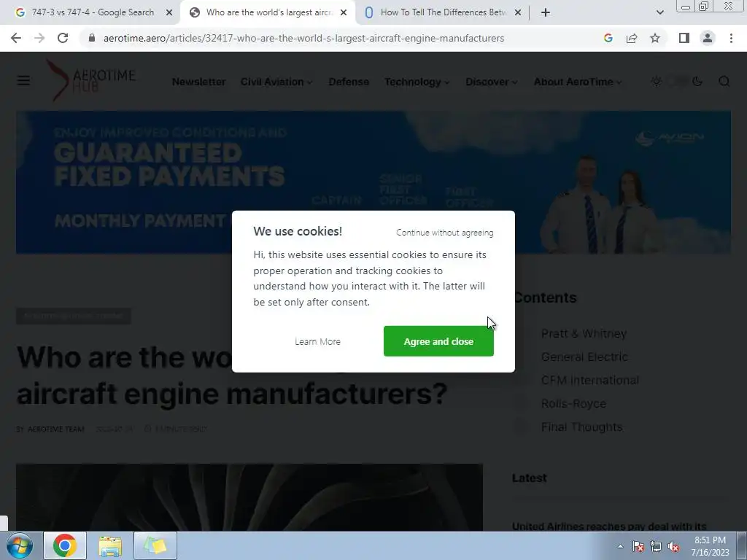Open United Airlines pay deal article

click(609, 526)
